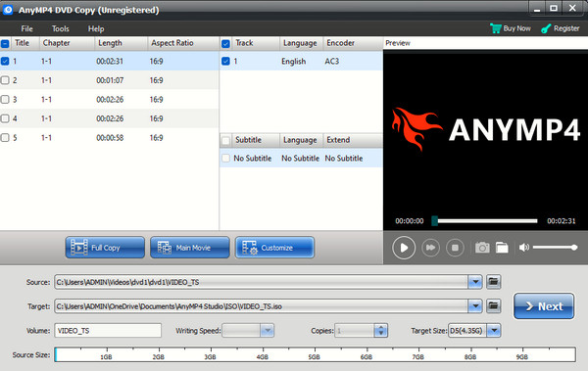
Task: Check the title 2 checkbox
Action: pyautogui.click(x=5, y=80)
